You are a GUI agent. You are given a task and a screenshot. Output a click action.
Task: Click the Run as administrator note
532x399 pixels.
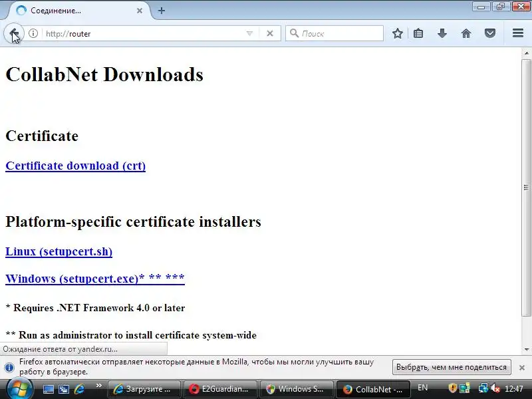(x=131, y=335)
